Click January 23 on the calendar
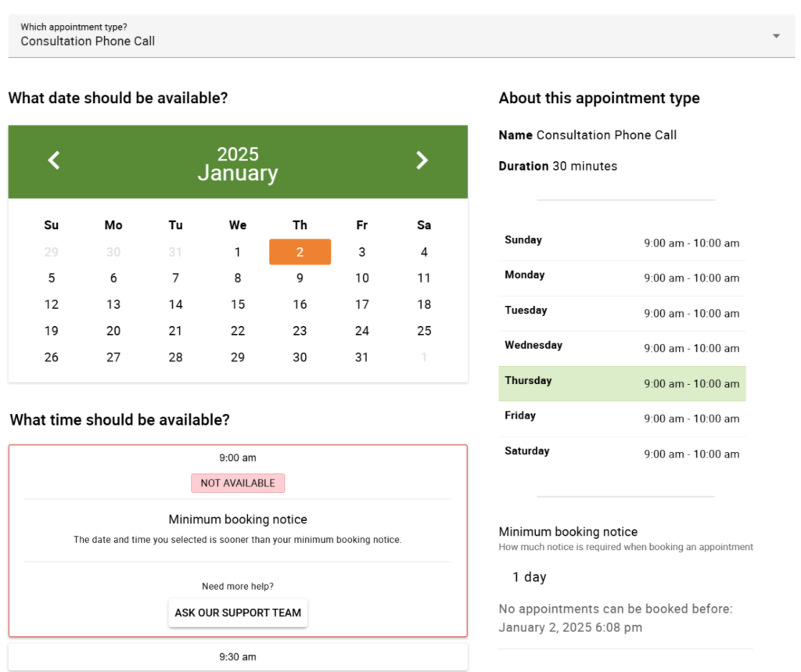Viewport: 801px width, 672px height. [300, 331]
